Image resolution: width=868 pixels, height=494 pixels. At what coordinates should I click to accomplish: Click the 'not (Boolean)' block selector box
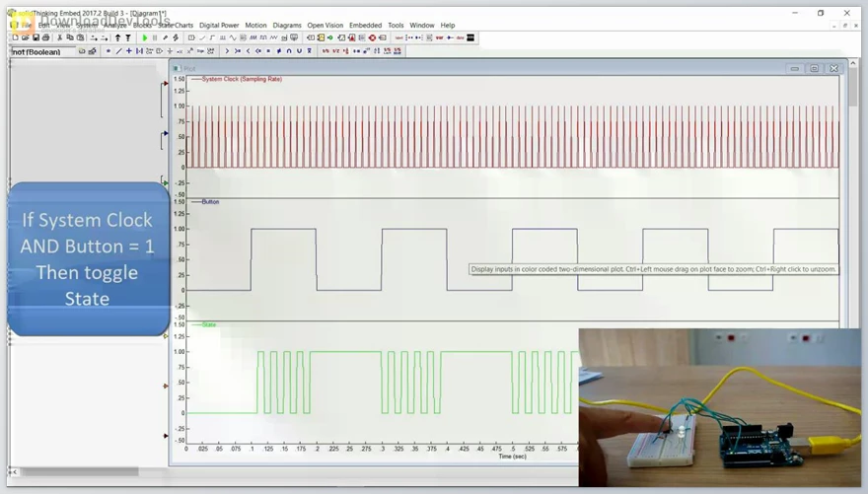[39, 51]
